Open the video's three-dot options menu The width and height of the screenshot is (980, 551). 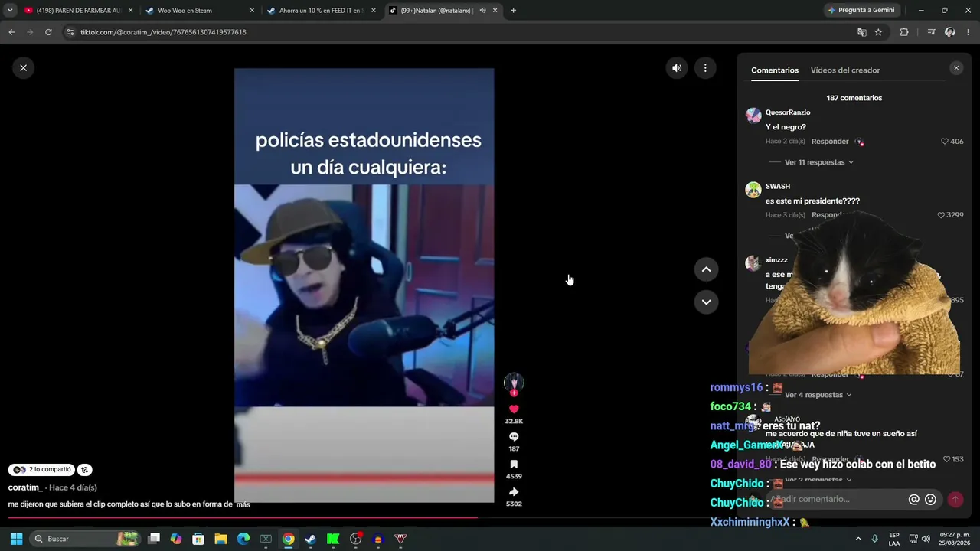(x=705, y=68)
